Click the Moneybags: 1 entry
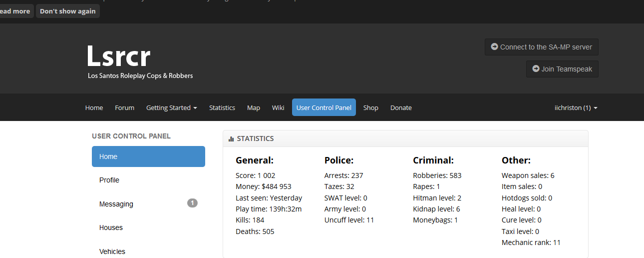This screenshot has width=644, height=258. pos(435,220)
